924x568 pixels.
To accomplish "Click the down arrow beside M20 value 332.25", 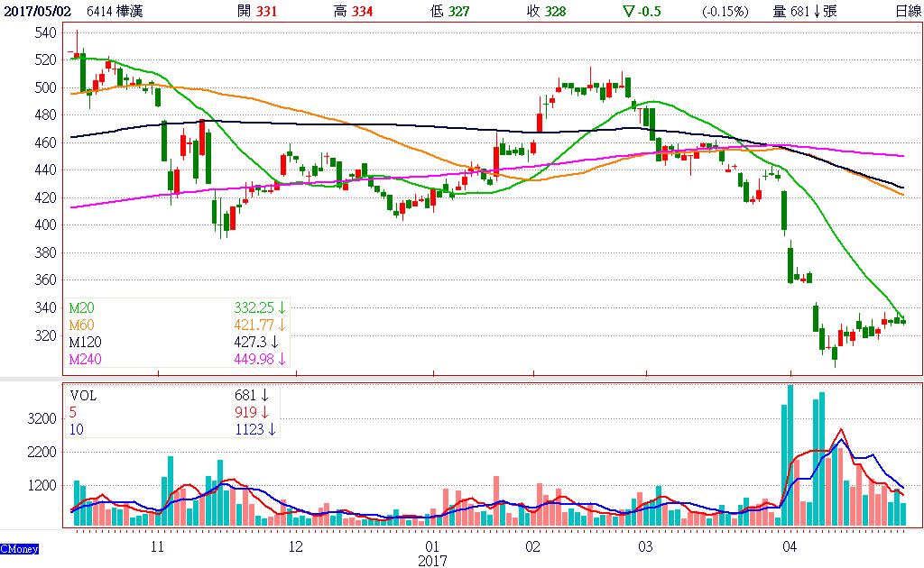I will click(x=282, y=308).
